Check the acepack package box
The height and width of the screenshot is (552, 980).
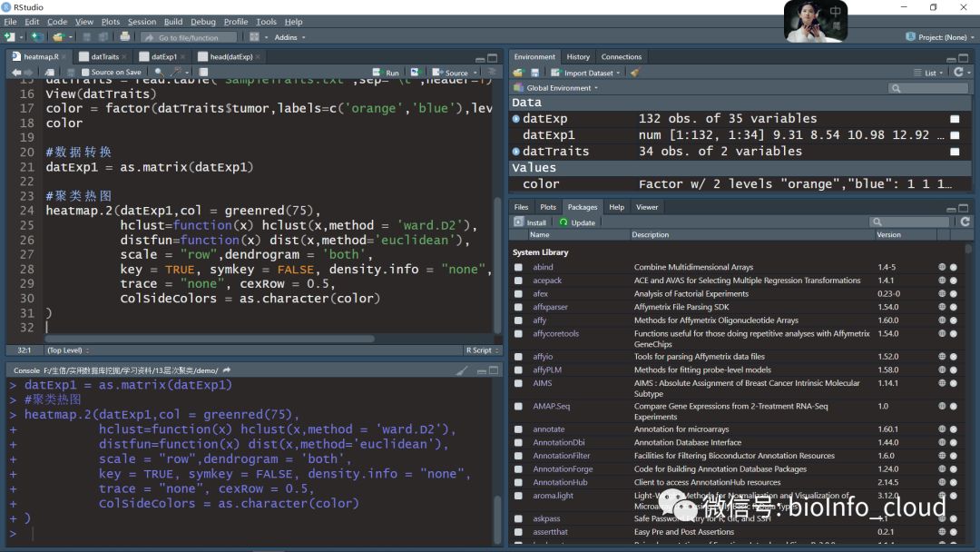coord(518,281)
